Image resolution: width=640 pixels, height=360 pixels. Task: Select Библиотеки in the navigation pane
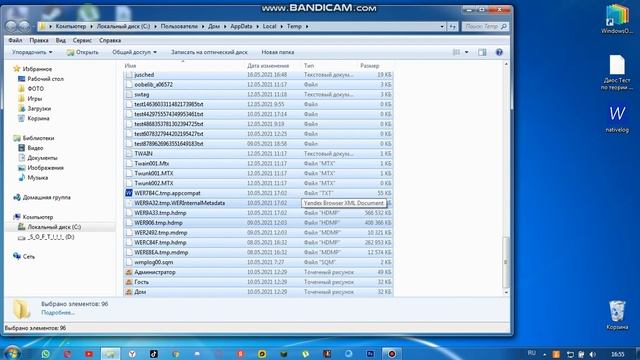(x=38, y=138)
